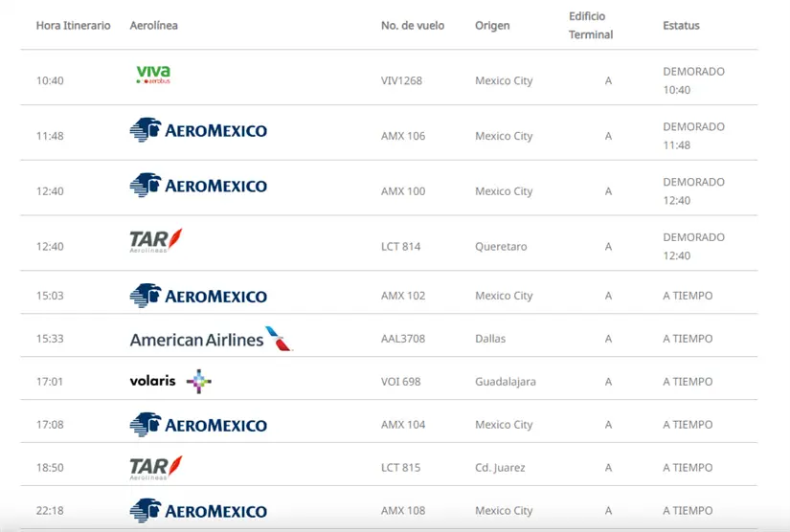
Task: Click the TAR logo for flight LCT 815
Action: point(156,468)
